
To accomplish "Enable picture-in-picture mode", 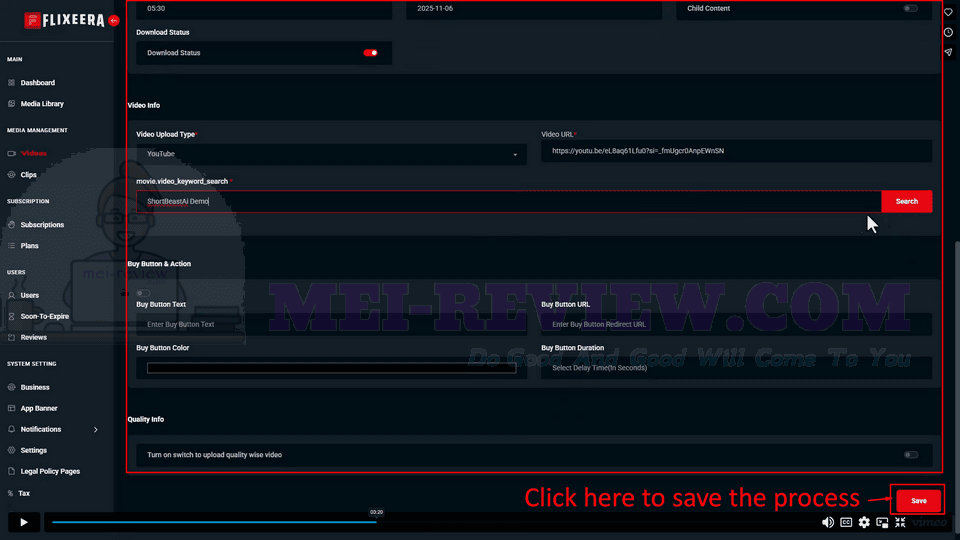I will (x=882, y=522).
